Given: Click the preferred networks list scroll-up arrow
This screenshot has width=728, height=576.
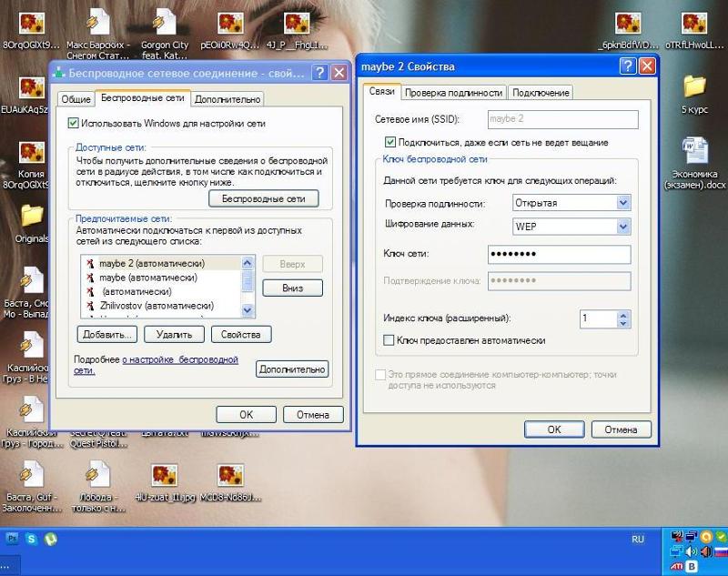Looking at the screenshot, I should point(248,264).
